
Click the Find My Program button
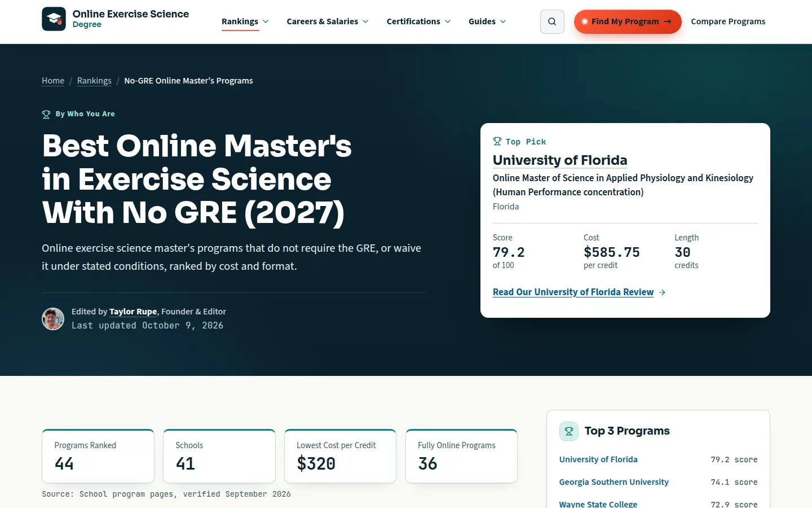click(x=628, y=21)
